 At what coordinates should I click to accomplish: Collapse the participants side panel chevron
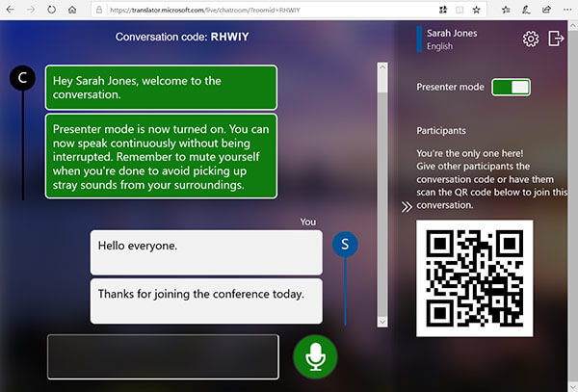407,207
